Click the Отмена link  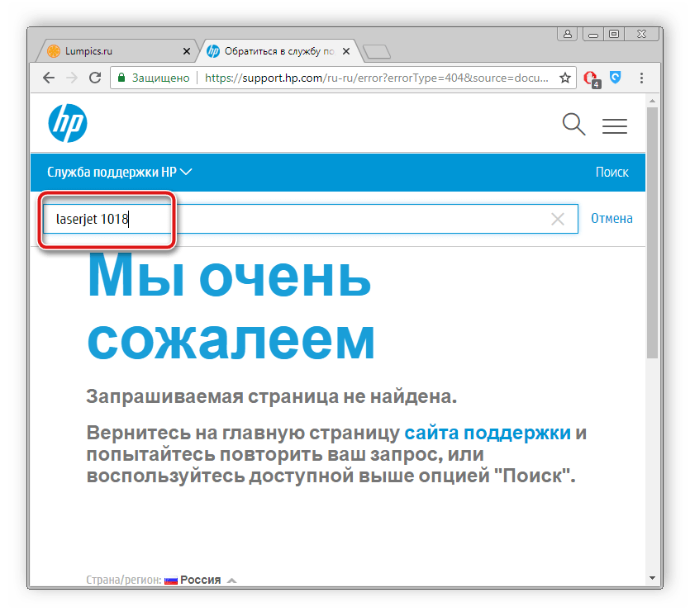[x=611, y=219]
